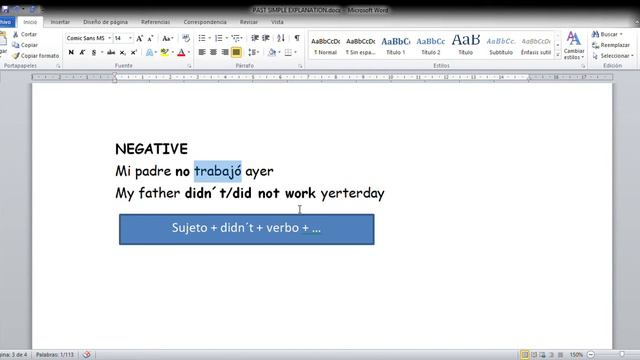
Task: Click the blue 'Sujeto + didn't + verbo' box
Action: (247, 229)
